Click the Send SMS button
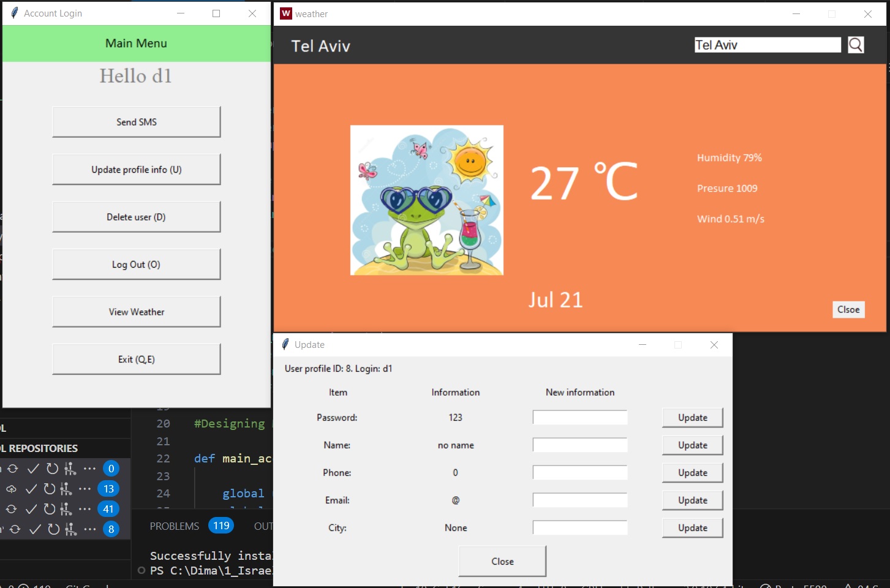 pyautogui.click(x=137, y=122)
